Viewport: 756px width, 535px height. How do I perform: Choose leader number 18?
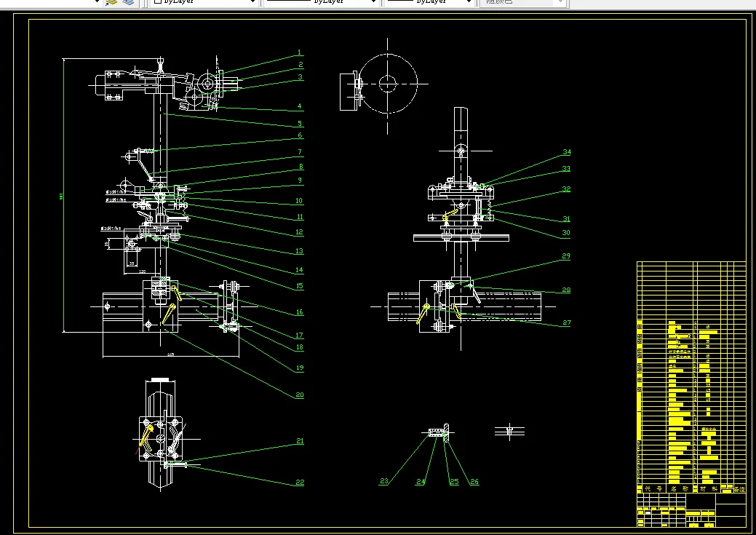pos(299,347)
